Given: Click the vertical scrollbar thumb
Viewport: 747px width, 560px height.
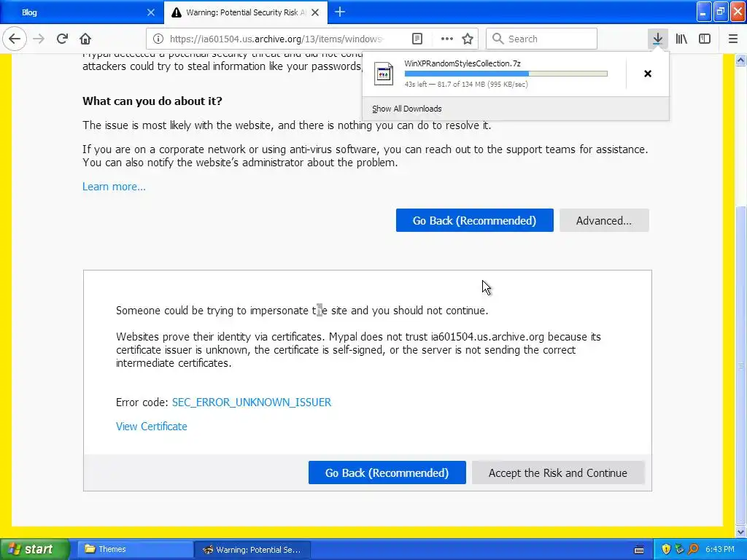Looking at the screenshot, I should 741,365.
